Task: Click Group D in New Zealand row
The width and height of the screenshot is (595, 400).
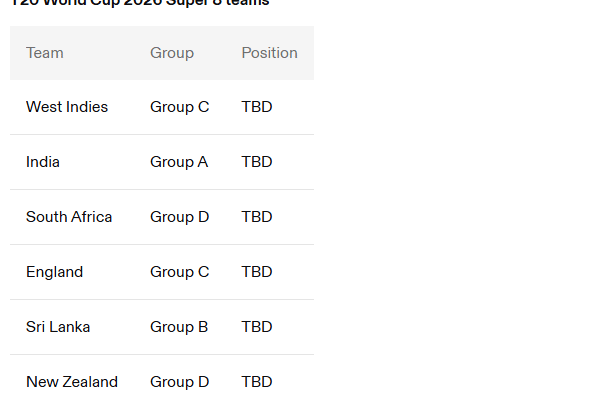Action: [179, 382]
